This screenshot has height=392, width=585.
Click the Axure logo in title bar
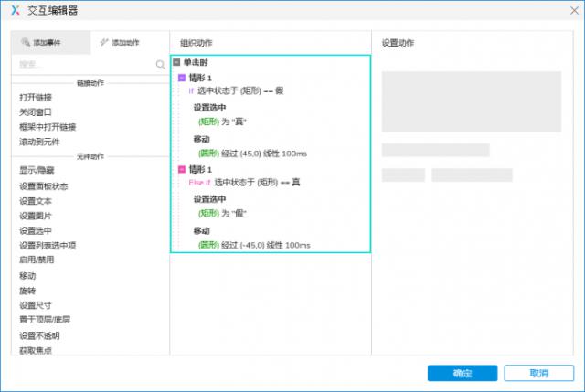point(14,11)
